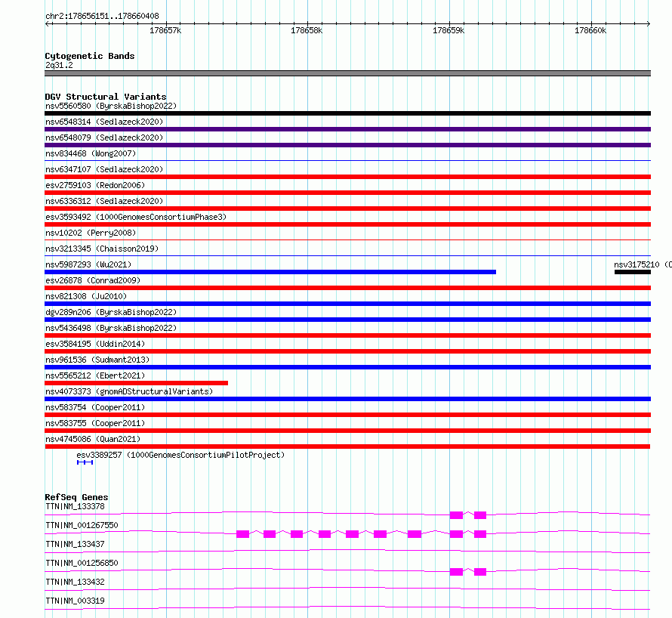Click the Cytogenetic Bands track title

click(90, 56)
